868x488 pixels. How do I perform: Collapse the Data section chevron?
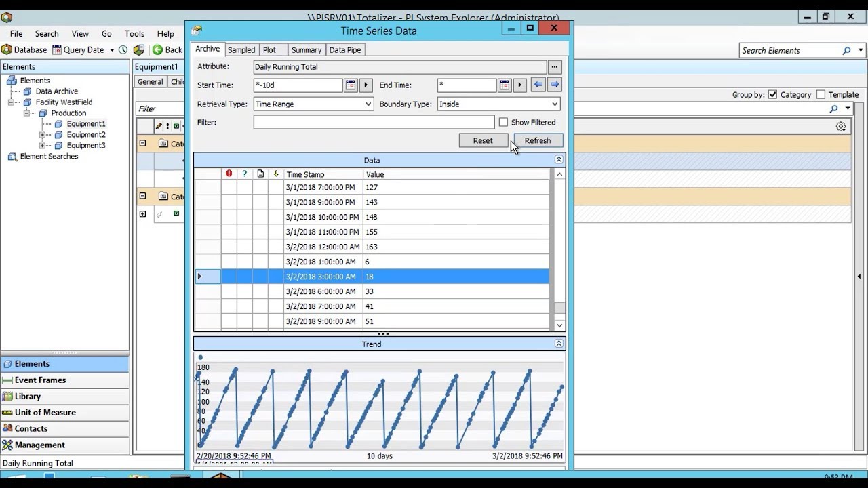[559, 160]
